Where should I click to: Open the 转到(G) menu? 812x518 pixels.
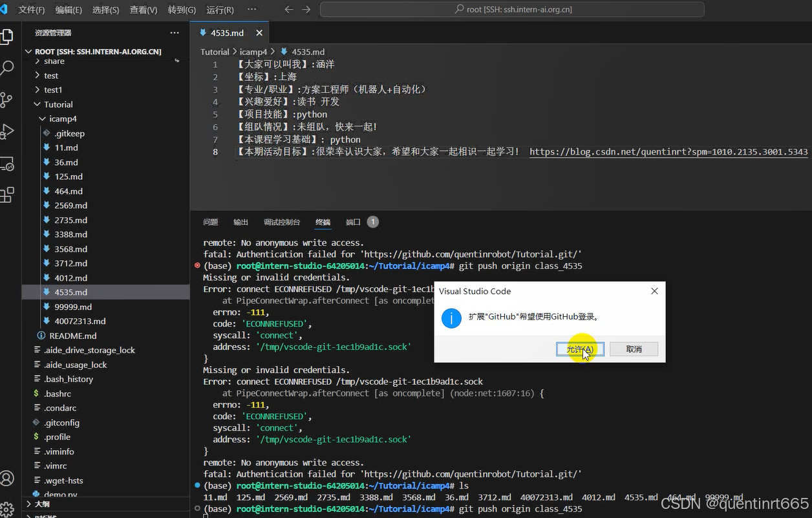[x=182, y=10]
